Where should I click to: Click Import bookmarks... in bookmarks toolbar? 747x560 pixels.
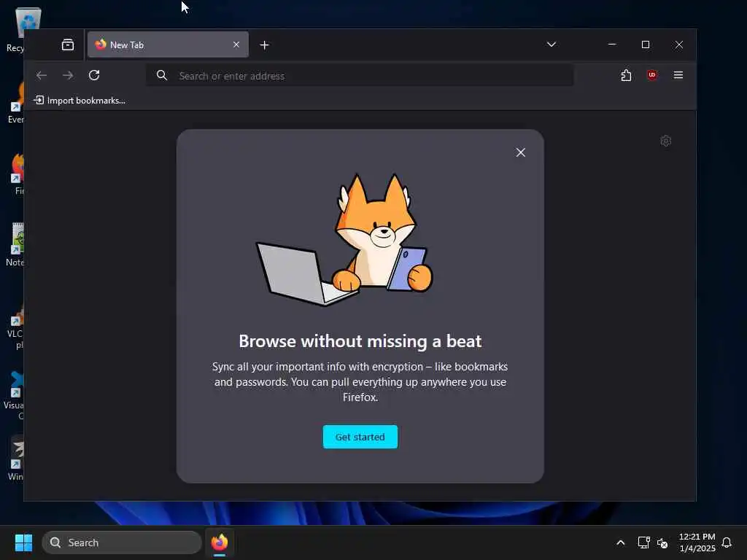pyautogui.click(x=80, y=101)
